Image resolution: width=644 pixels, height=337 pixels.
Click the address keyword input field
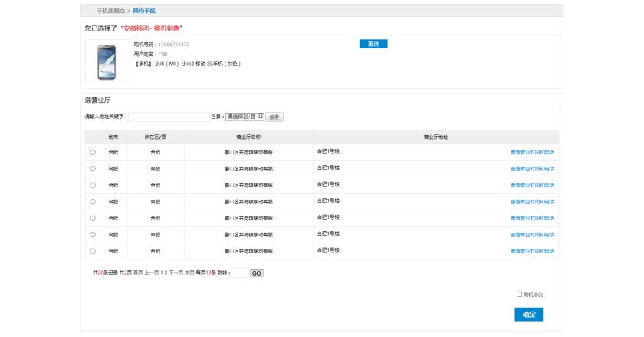[169, 117]
